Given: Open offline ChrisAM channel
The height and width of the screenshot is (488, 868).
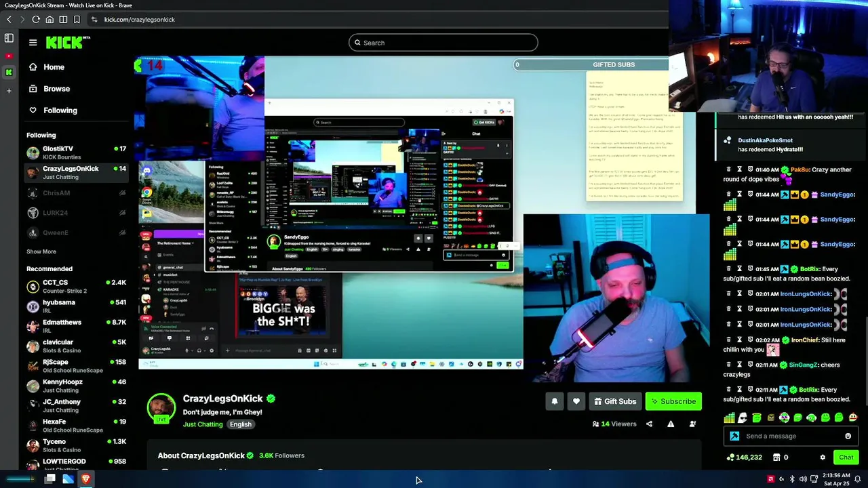Looking at the screenshot, I should point(76,193).
